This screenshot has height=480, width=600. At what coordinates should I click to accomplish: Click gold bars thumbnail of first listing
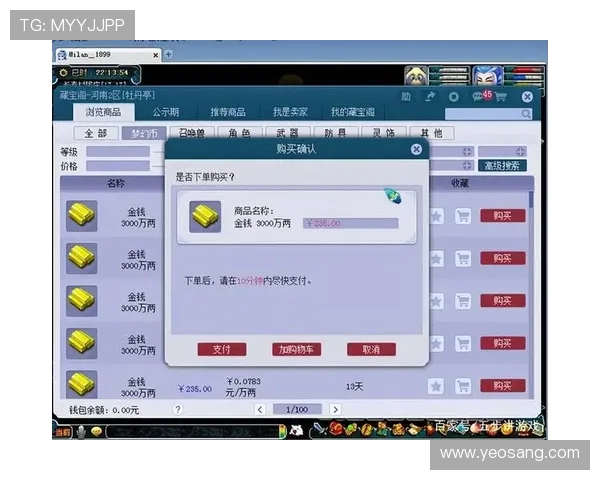click(82, 216)
